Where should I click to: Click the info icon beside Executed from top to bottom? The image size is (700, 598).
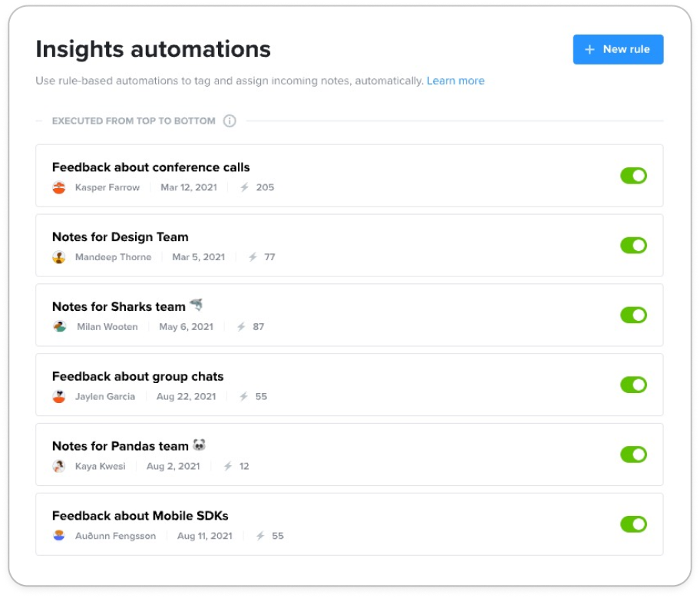229,121
